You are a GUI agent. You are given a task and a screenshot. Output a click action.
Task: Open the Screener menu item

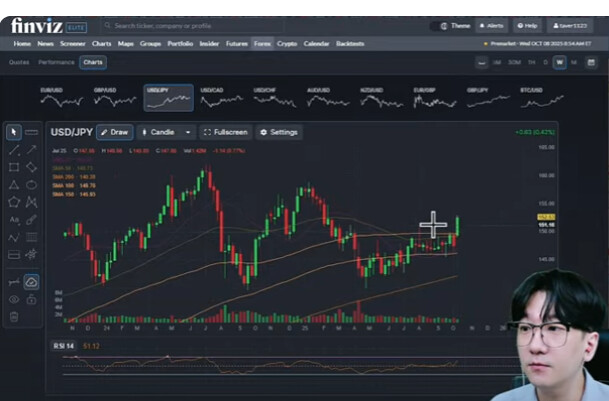click(x=73, y=44)
